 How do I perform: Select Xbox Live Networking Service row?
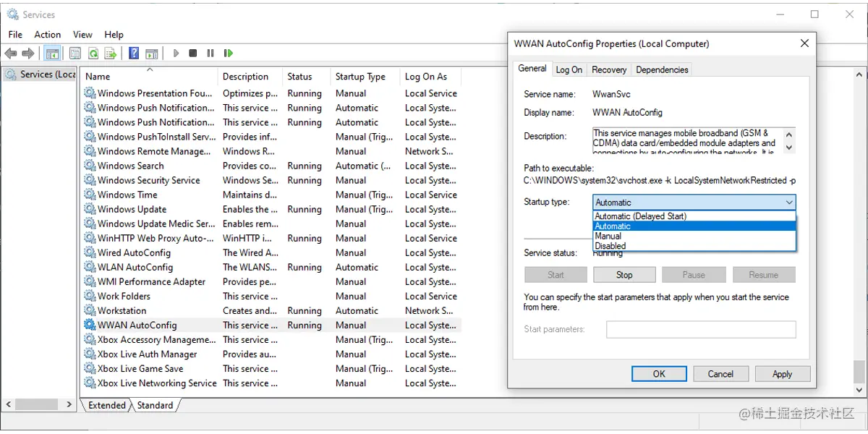pos(271,383)
